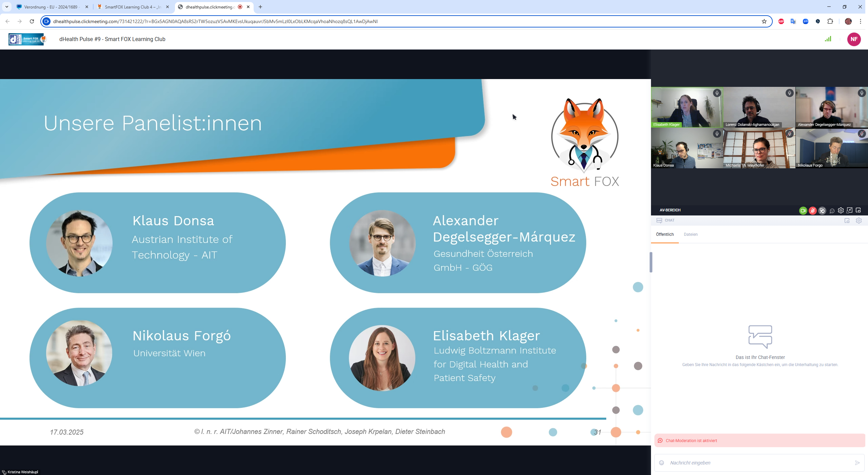
Task: Switch to the Dateien tab
Action: pyautogui.click(x=690, y=234)
